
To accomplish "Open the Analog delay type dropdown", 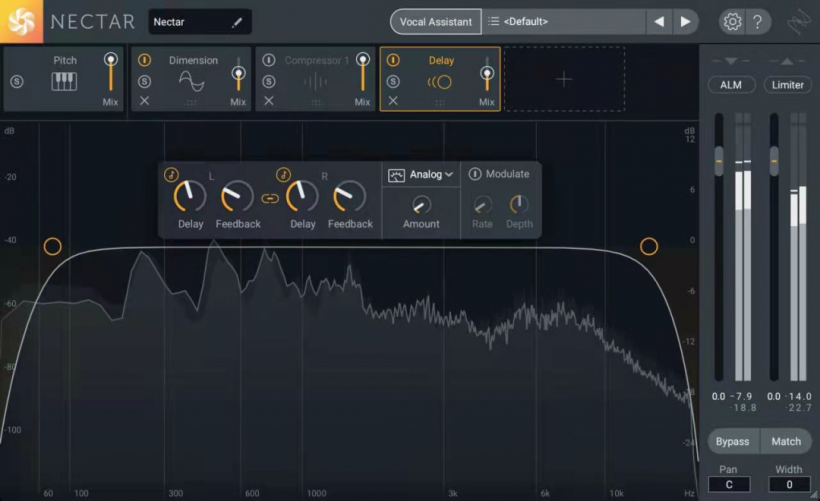I will pos(422,175).
